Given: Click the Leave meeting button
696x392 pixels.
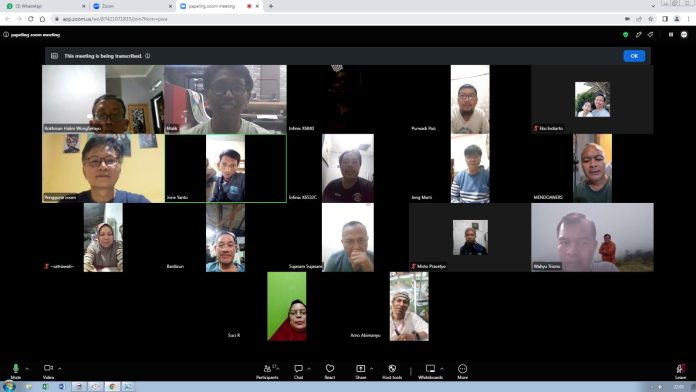Looking at the screenshot, I should pos(680,371).
